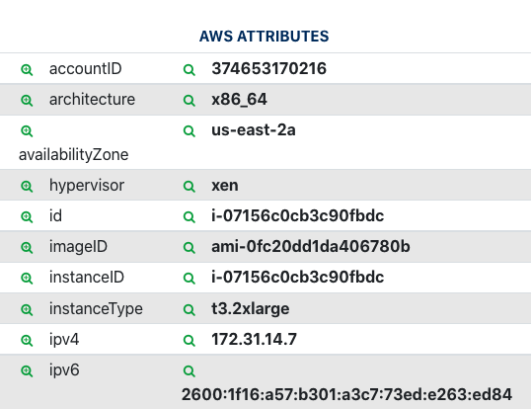Click zoom-in icon beside instanceType
The image size is (532, 409).
tap(27, 310)
